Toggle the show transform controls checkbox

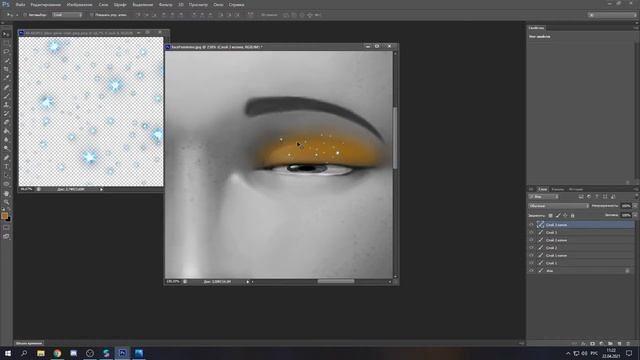coord(91,15)
